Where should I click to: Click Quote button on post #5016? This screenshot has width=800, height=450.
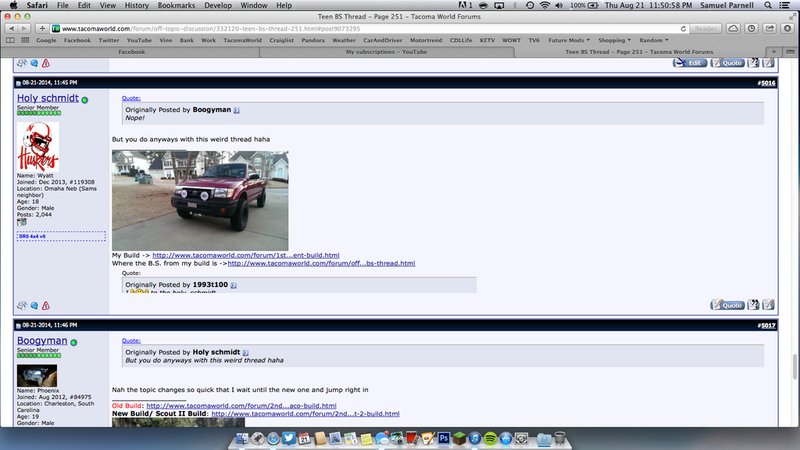click(727, 305)
